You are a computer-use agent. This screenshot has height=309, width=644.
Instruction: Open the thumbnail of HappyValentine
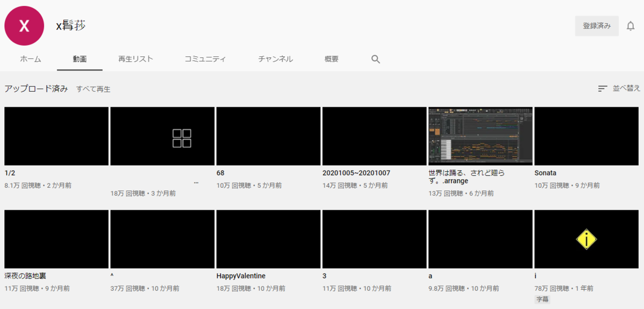click(x=268, y=239)
